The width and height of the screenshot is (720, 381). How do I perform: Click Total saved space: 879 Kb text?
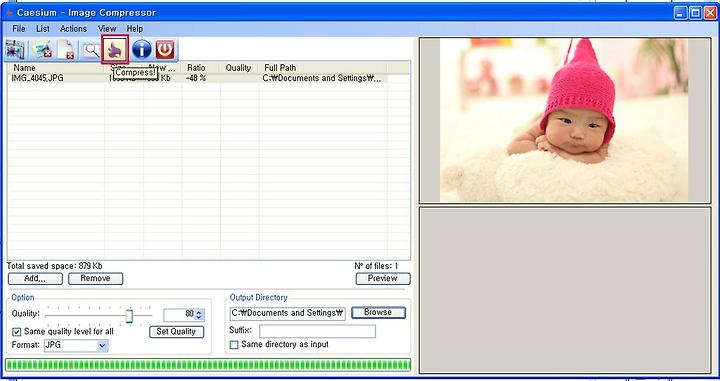click(x=54, y=266)
